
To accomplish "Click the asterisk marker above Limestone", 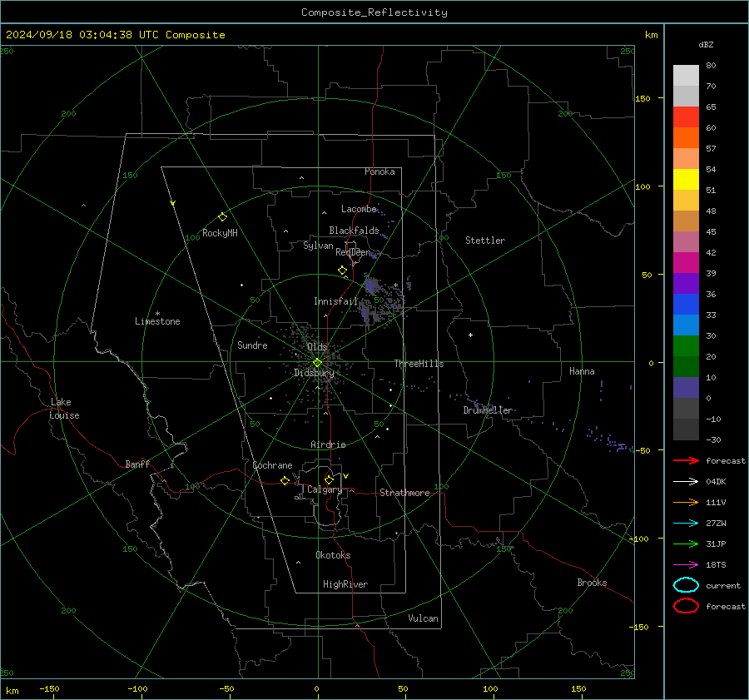I will [x=157, y=314].
